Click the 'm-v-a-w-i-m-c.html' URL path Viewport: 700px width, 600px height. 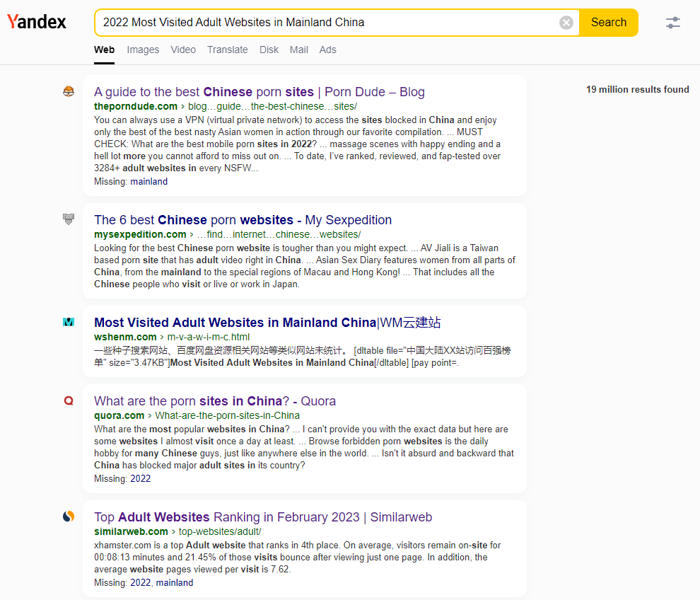tap(208, 337)
